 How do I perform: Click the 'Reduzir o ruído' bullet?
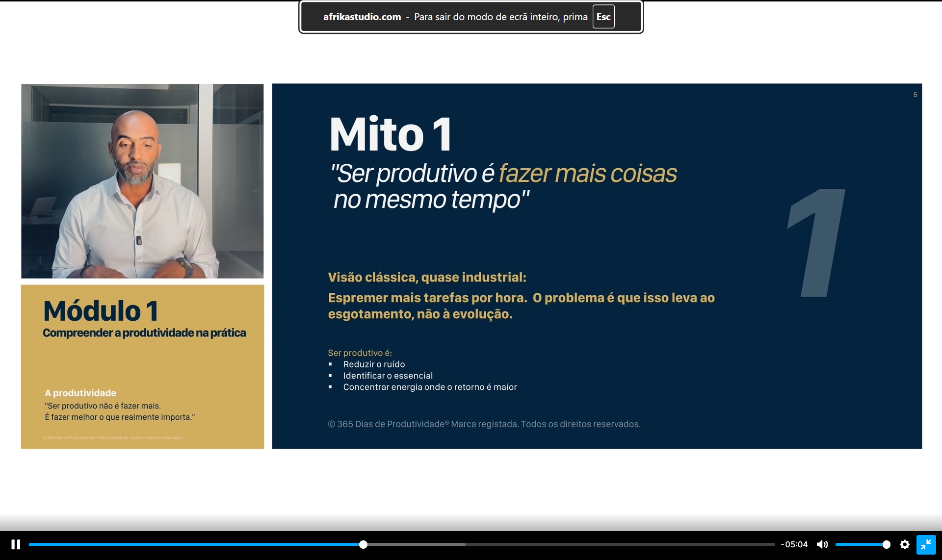374,364
